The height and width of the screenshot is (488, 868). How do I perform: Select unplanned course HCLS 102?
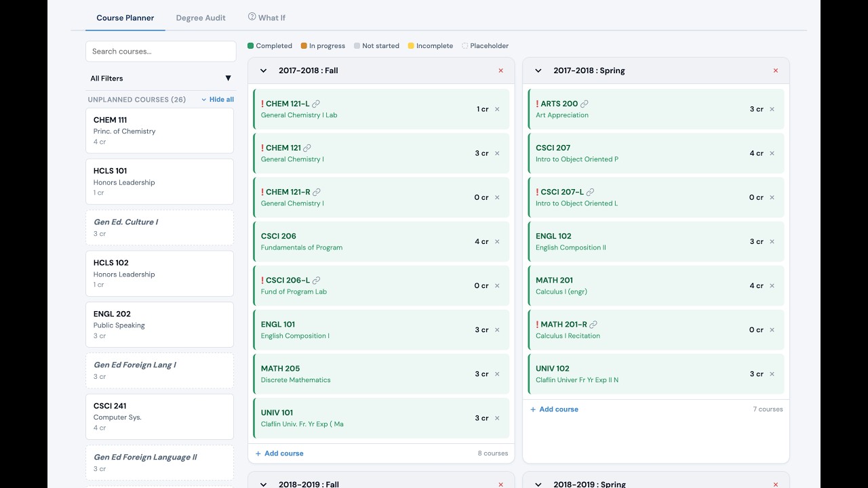[x=159, y=274]
